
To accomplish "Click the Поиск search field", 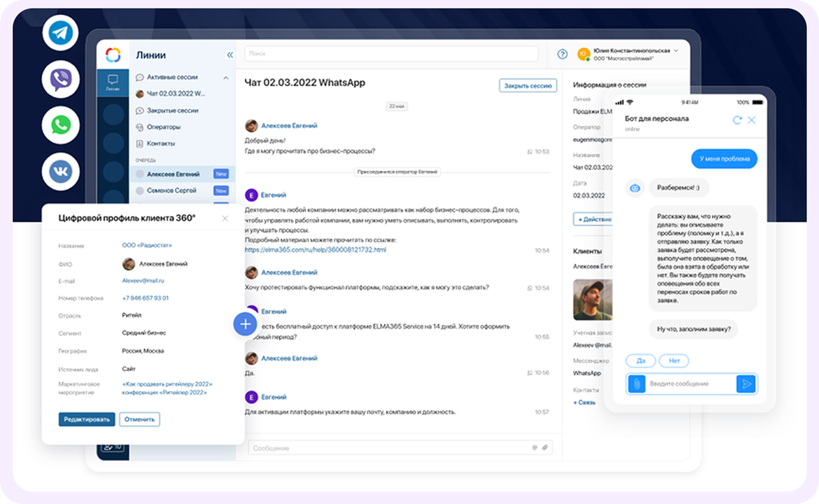I will (391, 53).
